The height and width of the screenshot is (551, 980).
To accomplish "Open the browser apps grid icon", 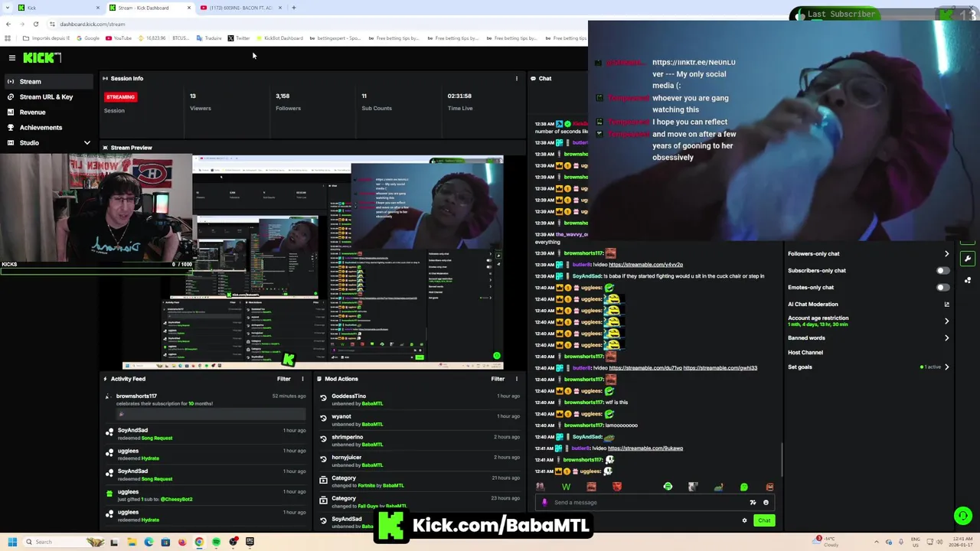I will point(8,38).
